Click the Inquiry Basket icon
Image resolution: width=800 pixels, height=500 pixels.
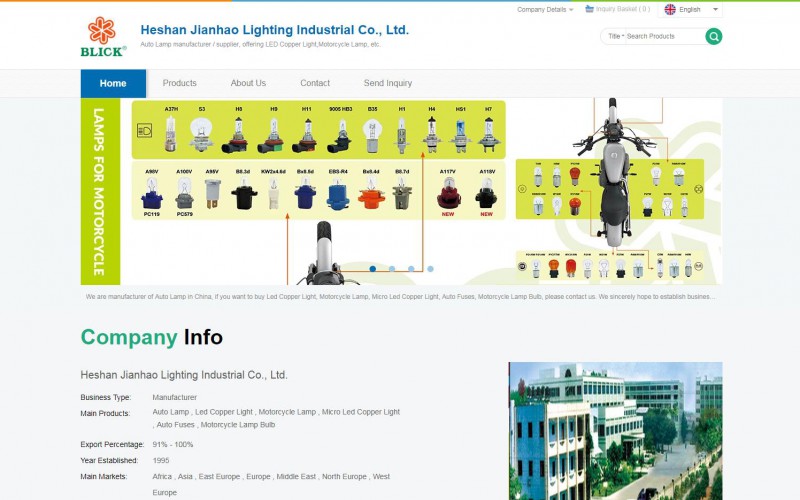[590, 9]
